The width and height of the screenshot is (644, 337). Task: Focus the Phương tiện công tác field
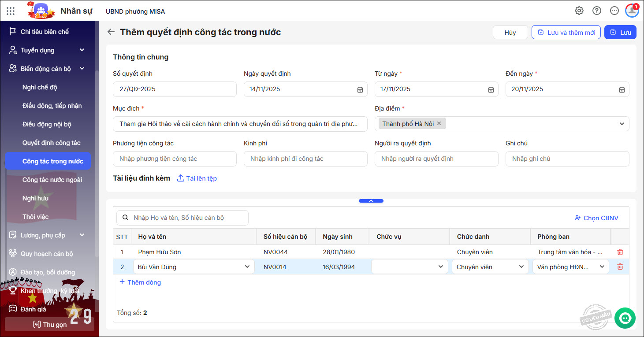175,159
